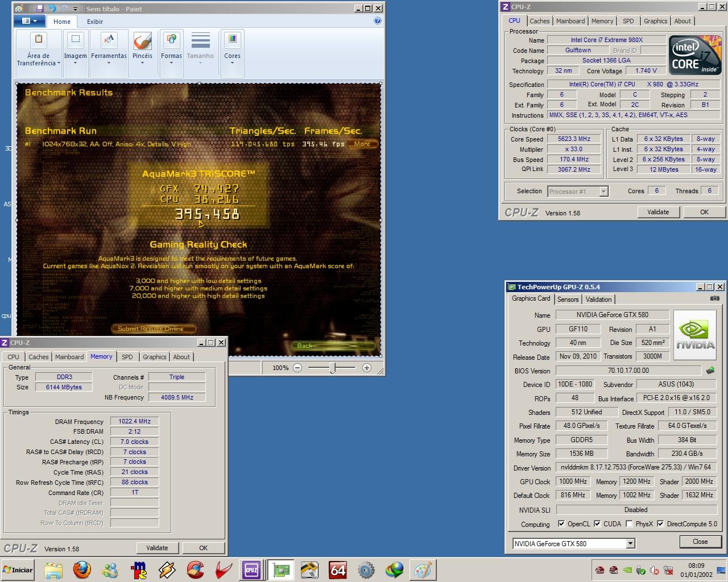Toggle the CUDA checkbox in GPU-Z
The image size is (728, 582).
(597, 524)
